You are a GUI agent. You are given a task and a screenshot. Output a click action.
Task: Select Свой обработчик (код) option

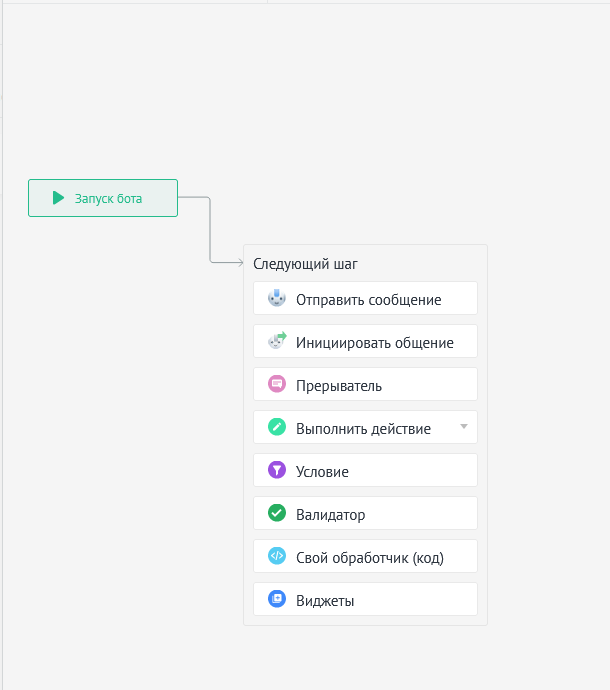point(365,556)
